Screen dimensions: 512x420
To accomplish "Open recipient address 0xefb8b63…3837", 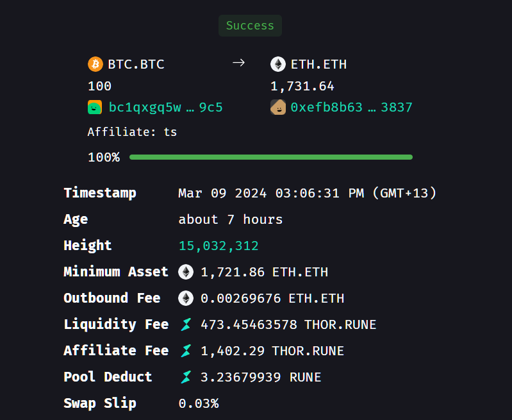I will [x=351, y=107].
